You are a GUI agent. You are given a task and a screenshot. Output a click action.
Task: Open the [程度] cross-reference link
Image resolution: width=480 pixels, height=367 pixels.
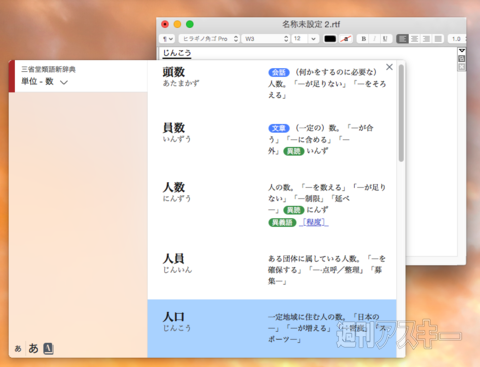point(314,222)
